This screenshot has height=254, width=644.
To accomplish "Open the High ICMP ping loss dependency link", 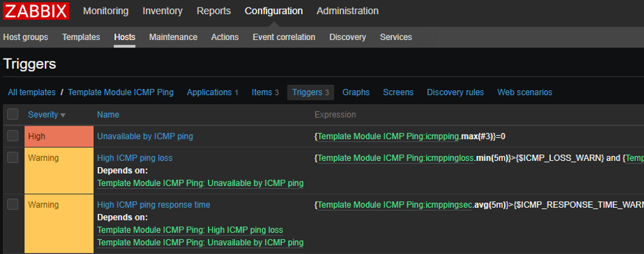I will pyautogui.click(x=190, y=230).
